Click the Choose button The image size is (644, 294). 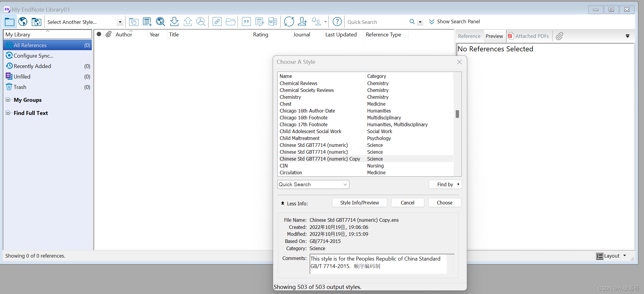tap(445, 203)
